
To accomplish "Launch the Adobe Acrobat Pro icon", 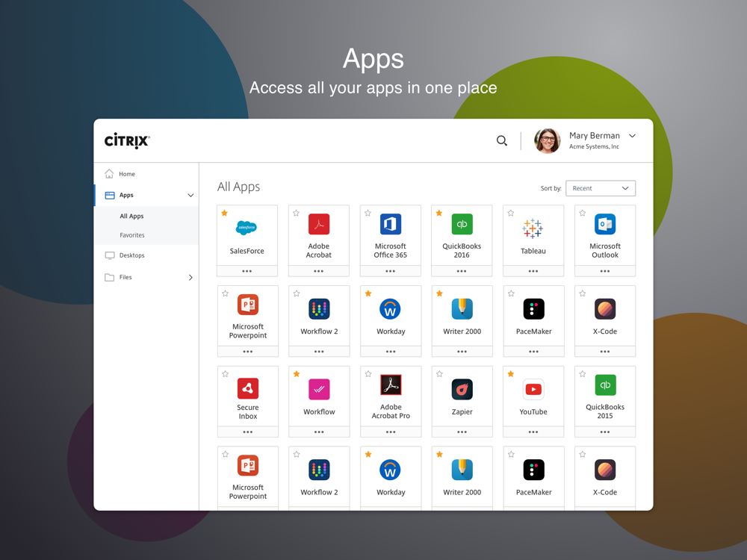I will (x=391, y=385).
